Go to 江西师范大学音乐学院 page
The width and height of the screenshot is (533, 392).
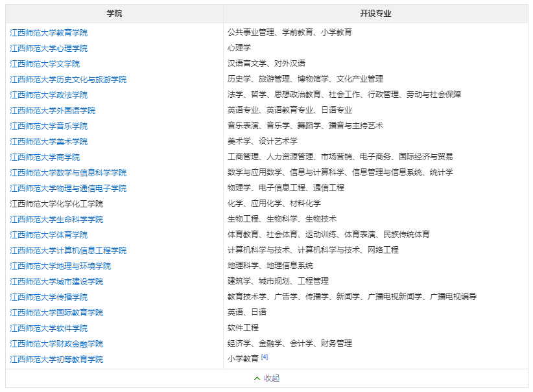(49, 126)
